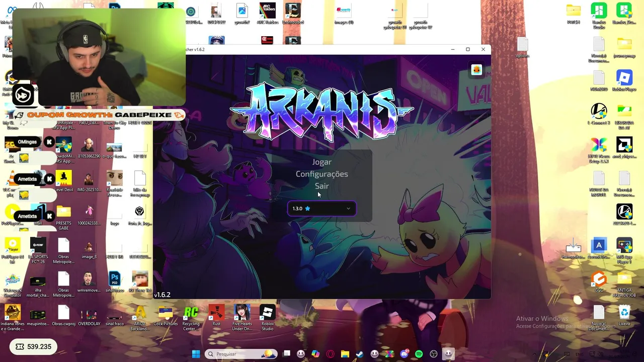Screen dimensions: 644x362
Task: Select the ARC Raiders desktop shortcut
Action: (x=267, y=14)
